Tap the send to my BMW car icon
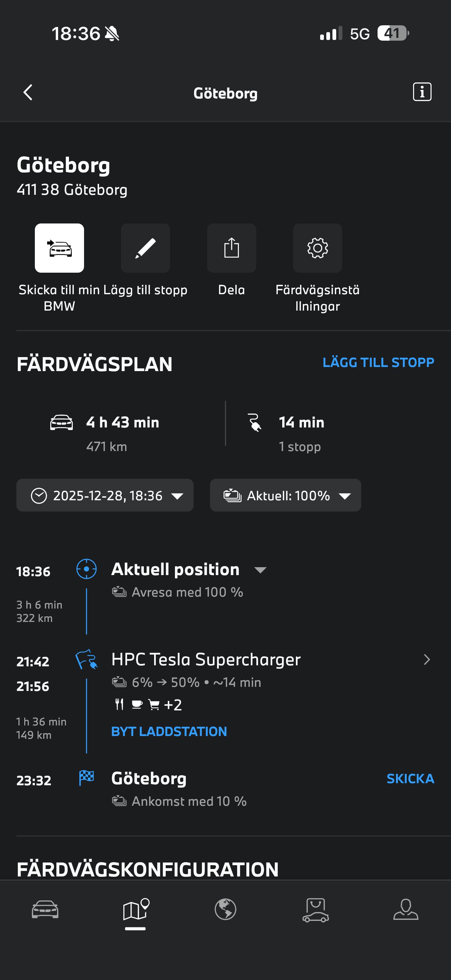 59,248
